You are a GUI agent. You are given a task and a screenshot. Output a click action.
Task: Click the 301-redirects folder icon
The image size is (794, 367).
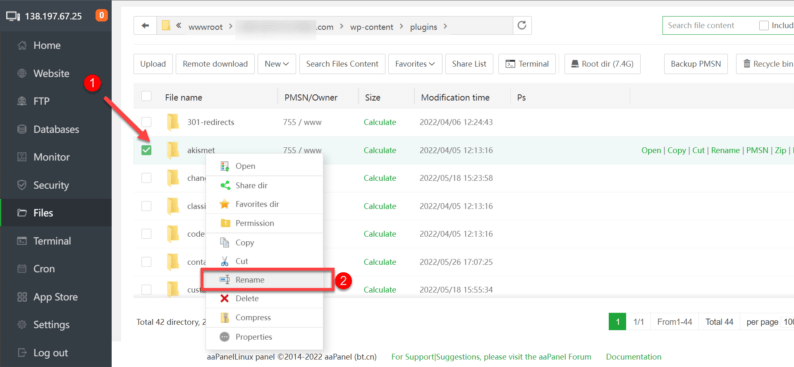pos(173,122)
